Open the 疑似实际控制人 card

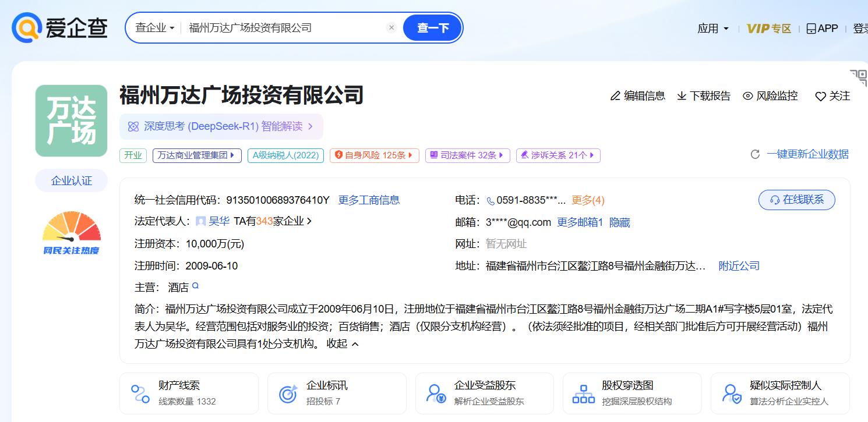(x=780, y=393)
